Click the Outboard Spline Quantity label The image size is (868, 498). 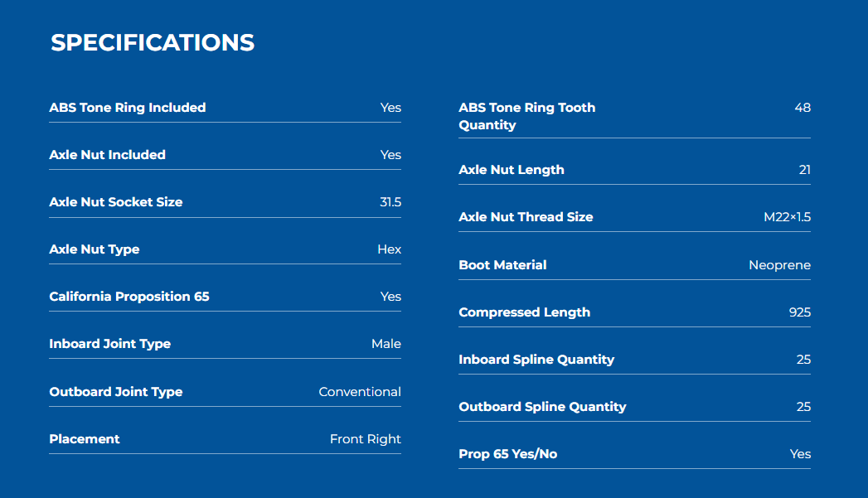pyautogui.click(x=542, y=407)
